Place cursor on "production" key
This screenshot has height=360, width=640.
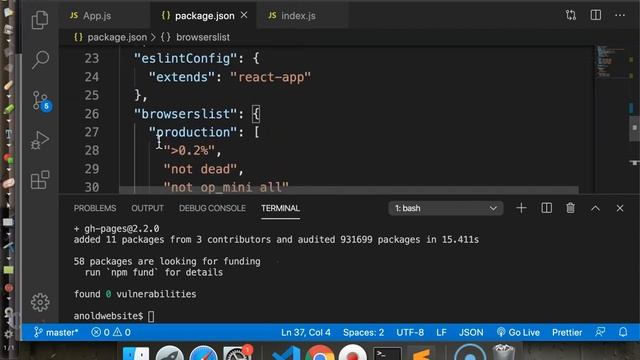(193, 132)
